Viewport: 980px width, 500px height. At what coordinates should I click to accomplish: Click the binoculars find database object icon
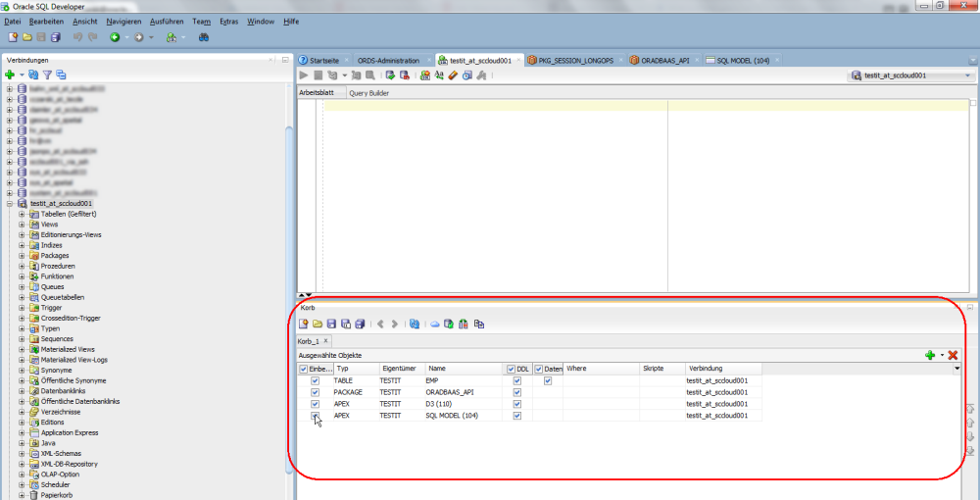[203, 37]
